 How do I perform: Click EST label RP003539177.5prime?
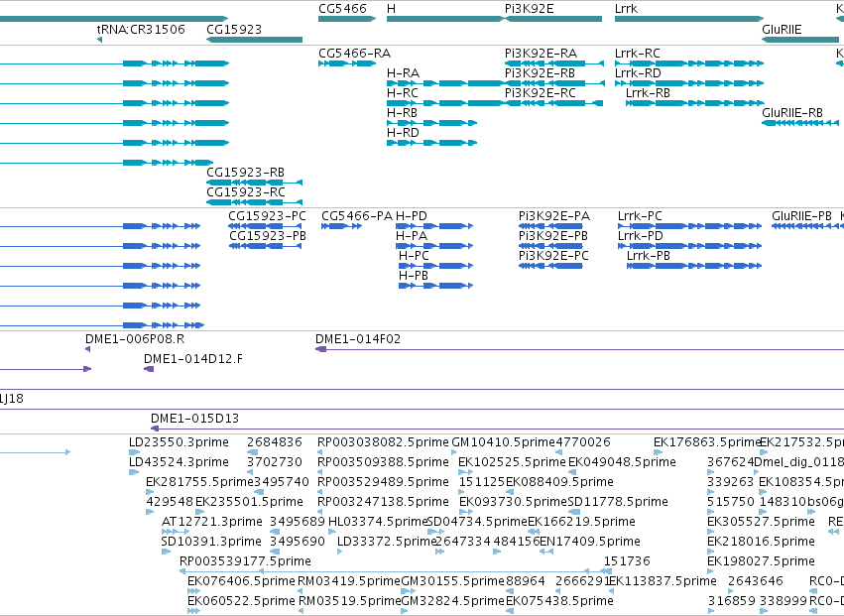(x=245, y=561)
